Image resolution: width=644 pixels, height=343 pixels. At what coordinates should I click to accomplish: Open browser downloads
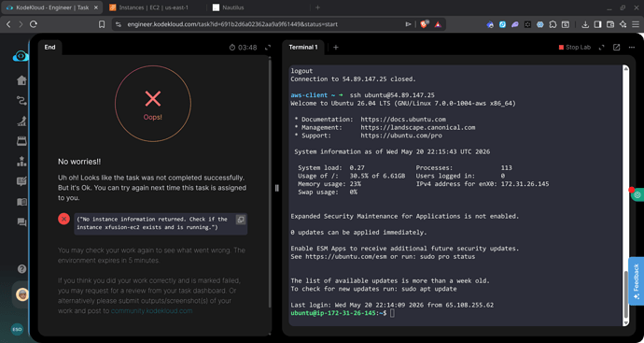(x=585, y=24)
